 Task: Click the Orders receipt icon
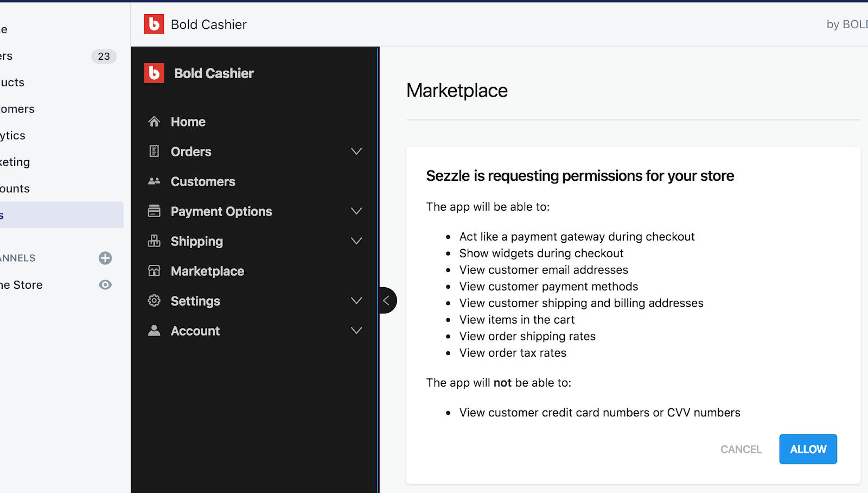pos(154,151)
